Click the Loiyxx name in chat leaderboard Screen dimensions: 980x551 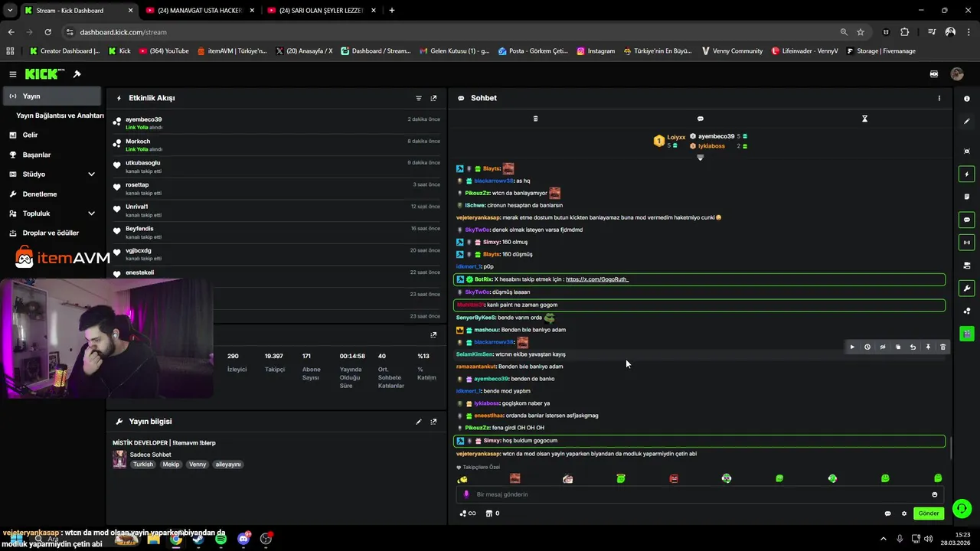point(676,137)
